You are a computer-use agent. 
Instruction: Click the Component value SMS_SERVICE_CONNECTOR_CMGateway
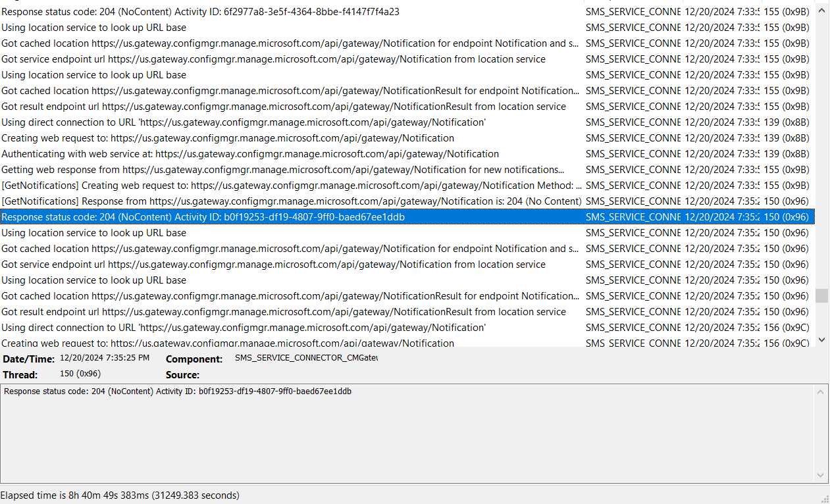pos(306,357)
